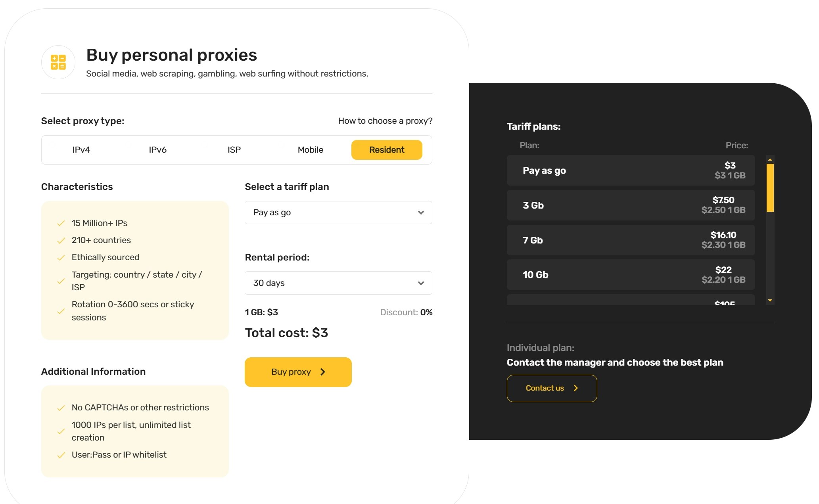
Task: Click the tariff list scroll-down arrow
Action: pos(770,301)
